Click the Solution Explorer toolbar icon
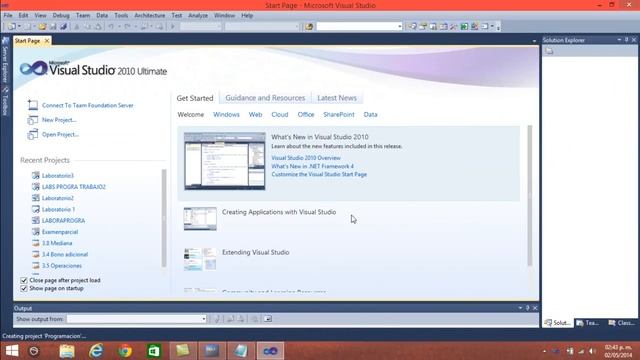The width and height of the screenshot is (640, 360). [x=413, y=27]
